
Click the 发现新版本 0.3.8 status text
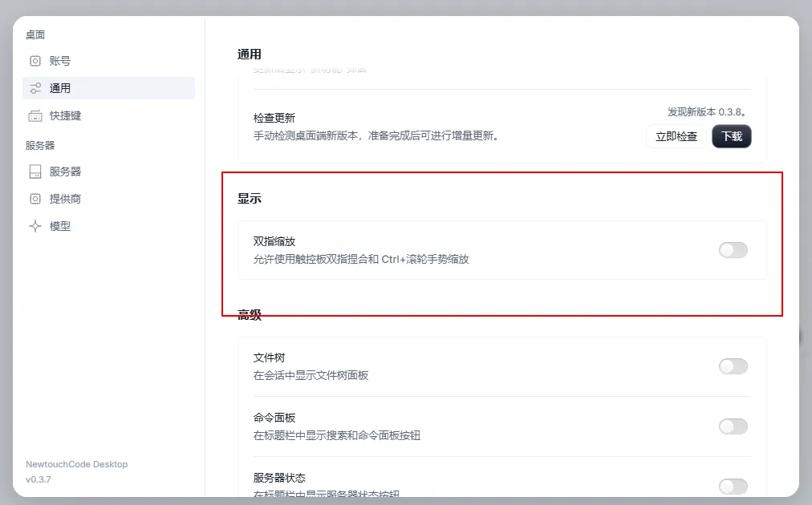[x=706, y=112]
